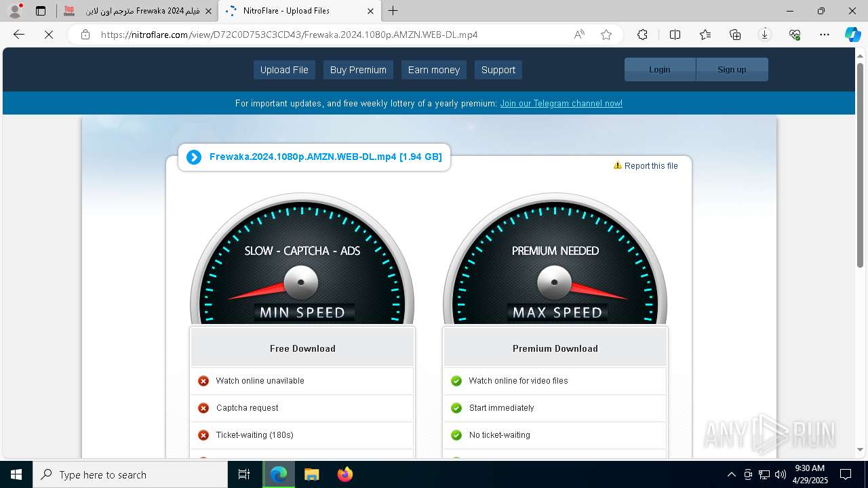Click the Login button

tap(660, 69)
